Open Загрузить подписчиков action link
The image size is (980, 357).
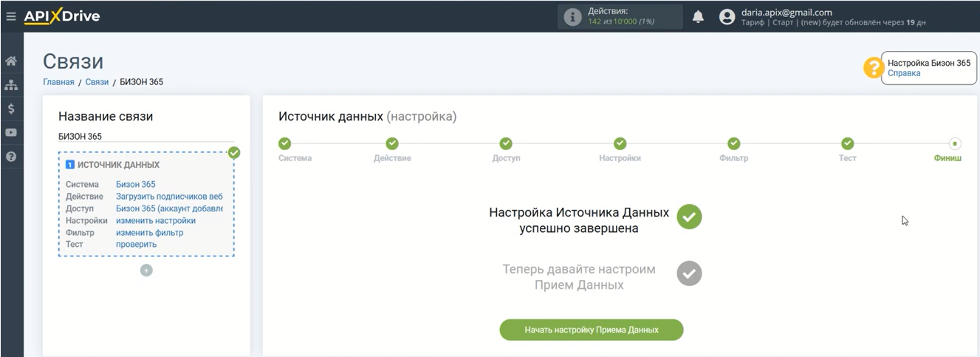(x=169, y=197)
